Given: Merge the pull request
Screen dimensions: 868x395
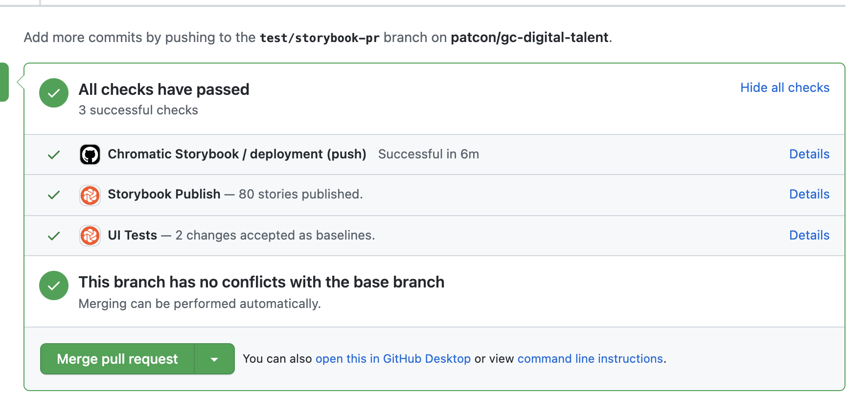Looking at the screenshot, I should [117, 359].
